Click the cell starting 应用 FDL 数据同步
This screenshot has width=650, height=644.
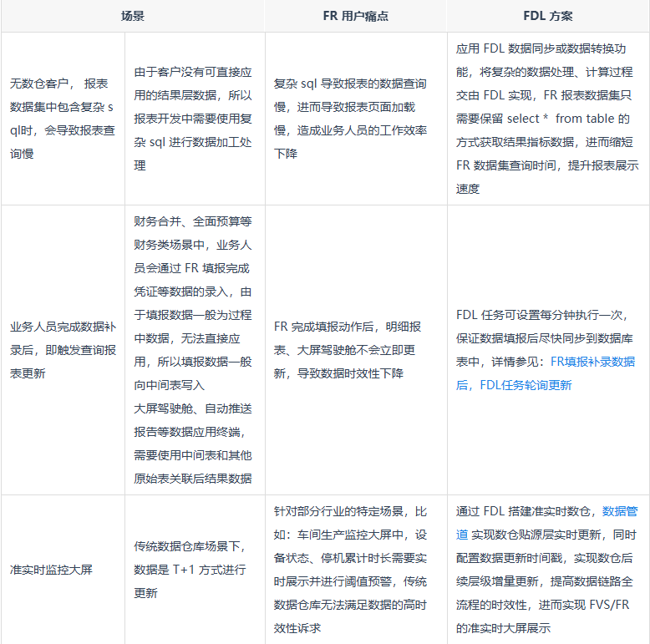(x=548, y=119)
